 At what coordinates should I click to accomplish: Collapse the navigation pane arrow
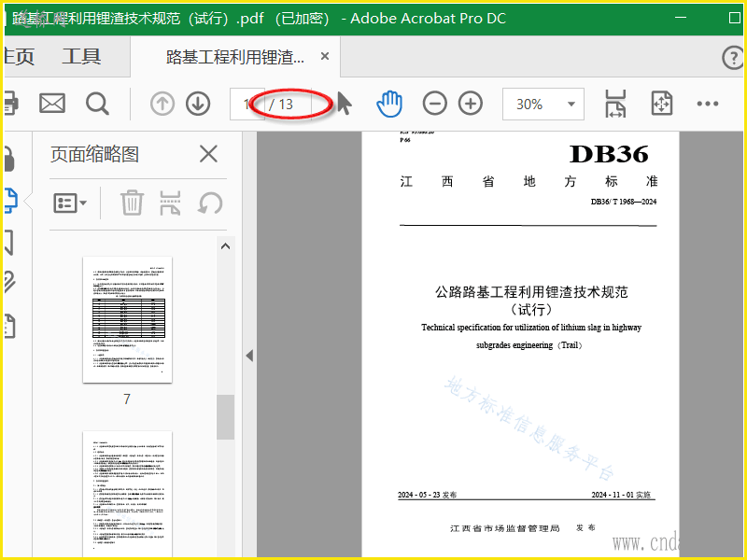[x=249, y=356]
